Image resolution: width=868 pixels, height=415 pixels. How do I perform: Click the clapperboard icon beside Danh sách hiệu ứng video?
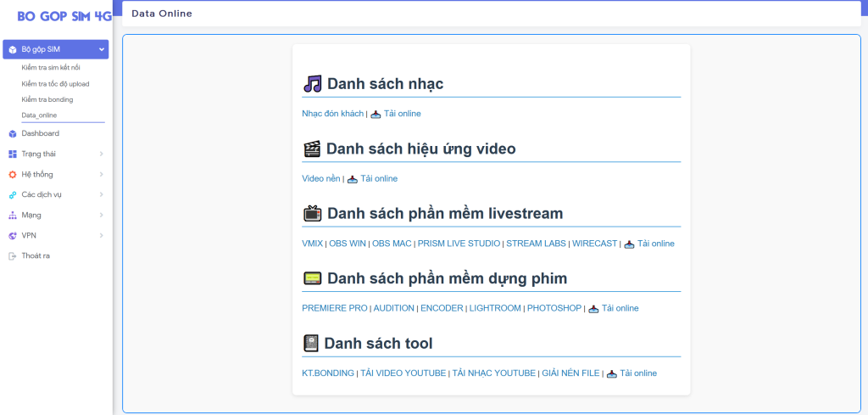pyautogui.click(x=312, y=149)
